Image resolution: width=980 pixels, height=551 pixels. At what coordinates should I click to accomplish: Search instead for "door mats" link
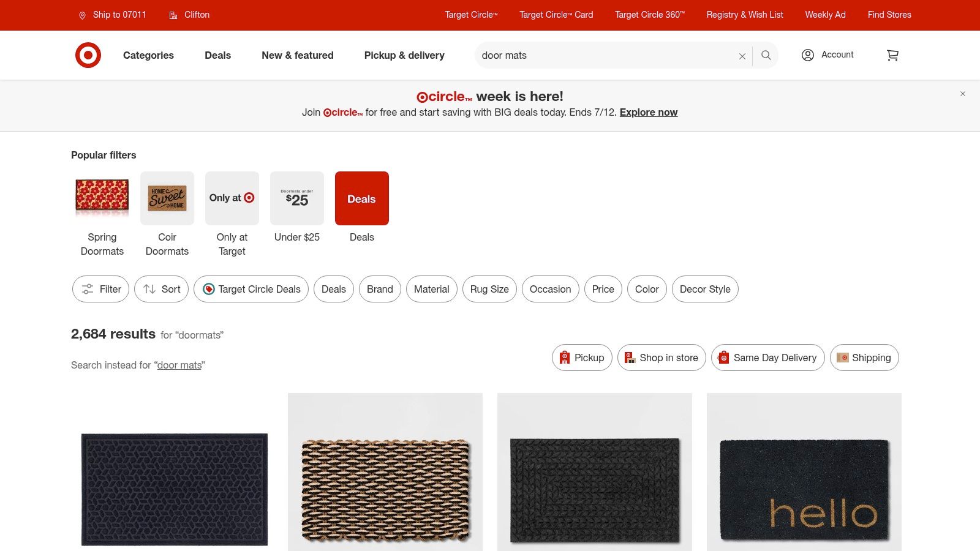[179, 365]
